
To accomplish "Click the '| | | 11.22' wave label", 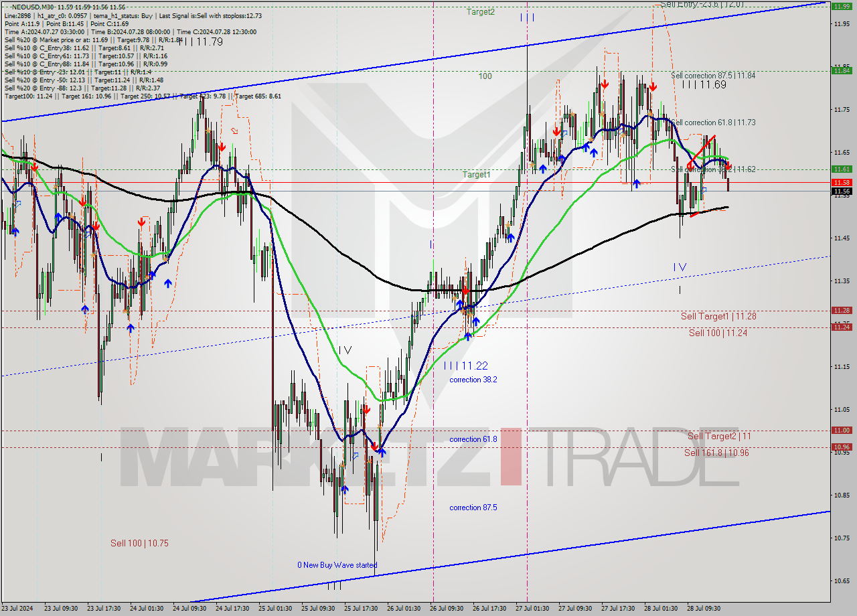I will pyautogui.click(x=465, y=366).
